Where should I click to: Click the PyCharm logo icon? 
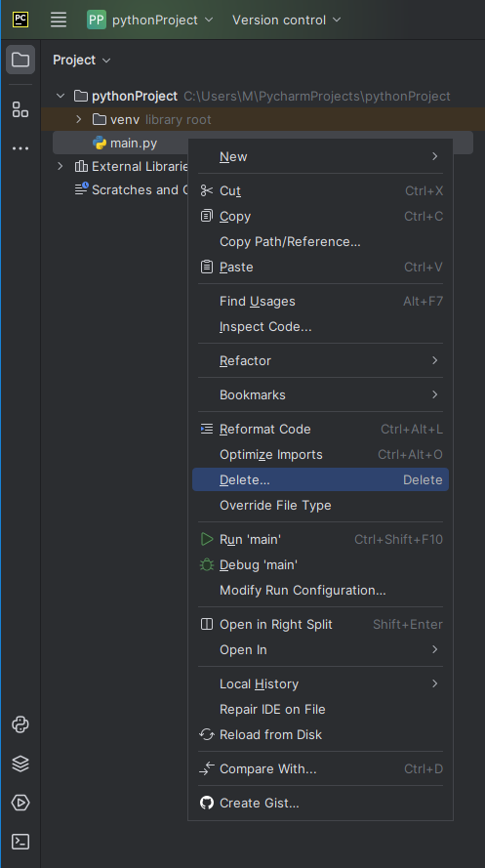20,20
